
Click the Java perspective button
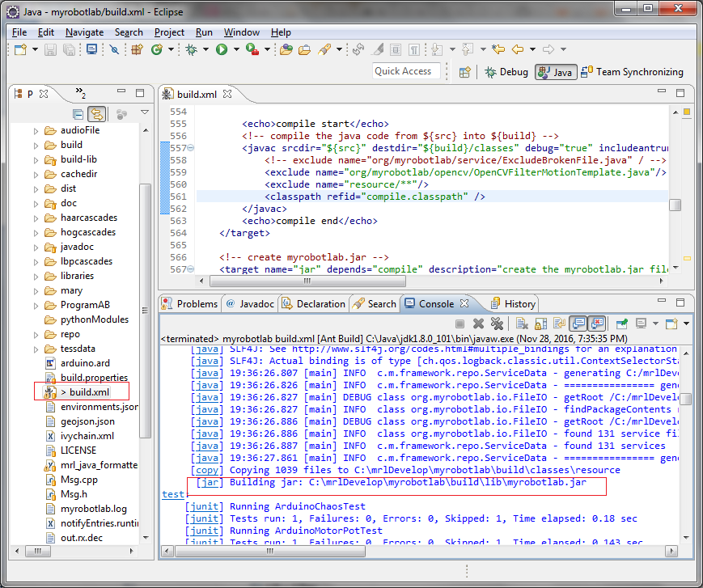click(x=556, y=72)
